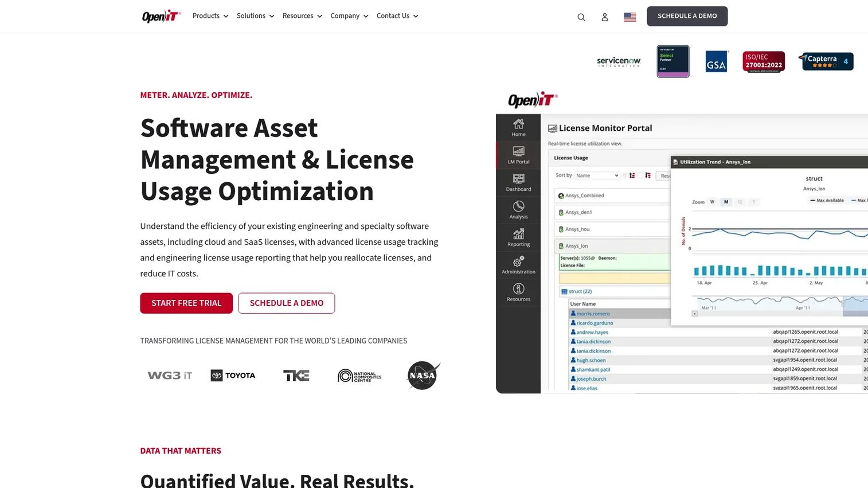868x488 pixels.
Task: Click the dark Schedule a Demo header button
Action: point(687,16)
